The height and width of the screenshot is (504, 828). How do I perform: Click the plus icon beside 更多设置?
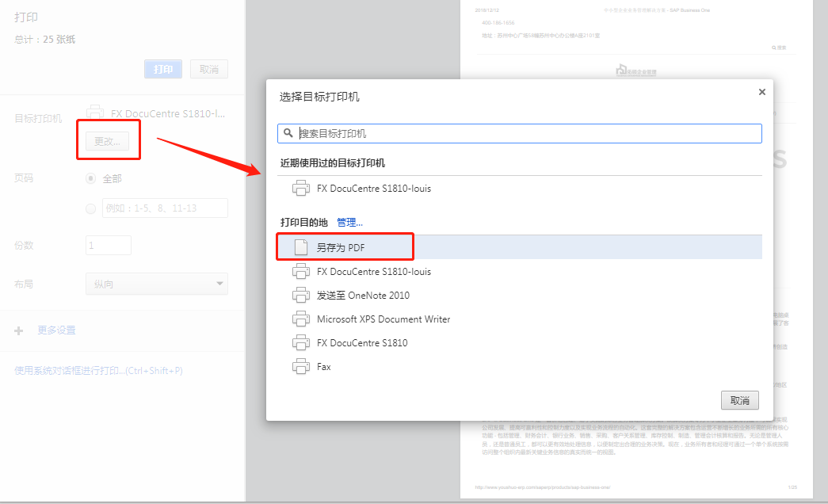(18, 330)
